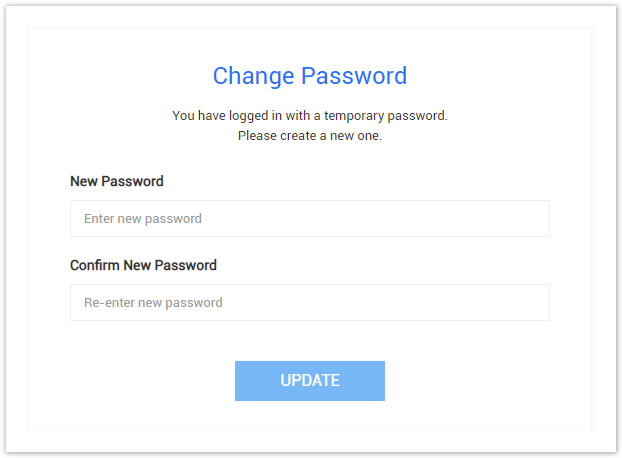Select the word 'Password' in the blue heading
This screenshot has height=458, width=622.
[354, 76]
